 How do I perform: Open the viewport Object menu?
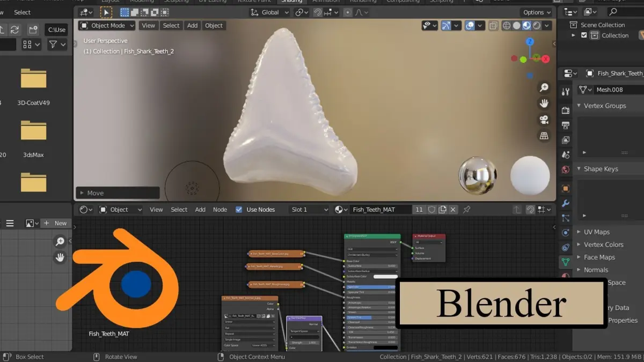pos(214,25)
